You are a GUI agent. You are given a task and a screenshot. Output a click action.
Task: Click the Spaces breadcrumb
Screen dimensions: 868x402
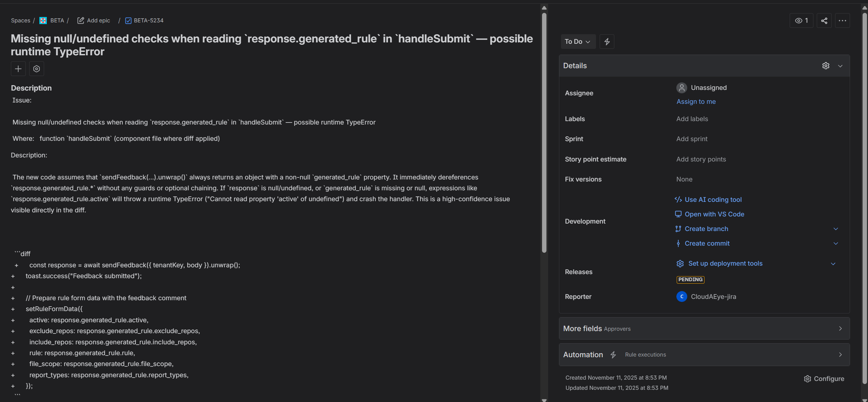coord(20,20)
